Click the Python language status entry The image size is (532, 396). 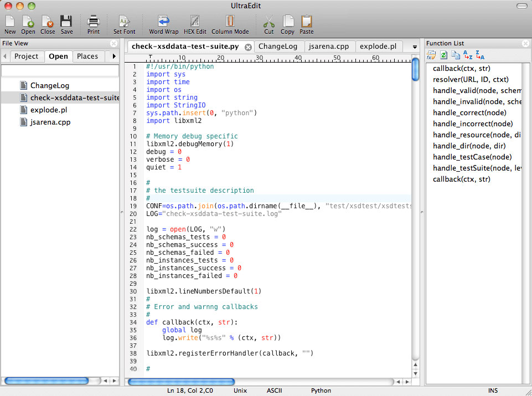point(321,390)
